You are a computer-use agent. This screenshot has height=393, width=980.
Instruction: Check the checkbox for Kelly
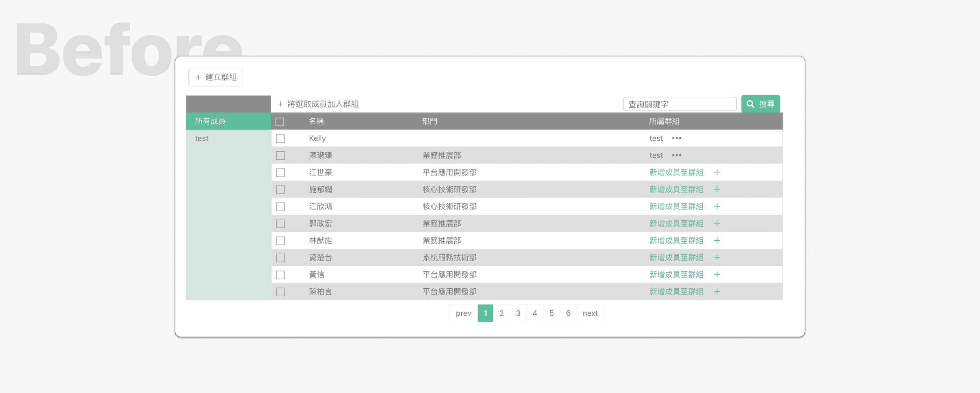(x=280, y=139)
